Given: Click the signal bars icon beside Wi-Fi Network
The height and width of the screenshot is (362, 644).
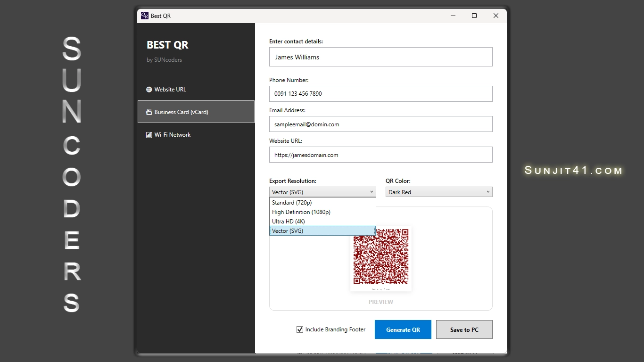Looking at the screenshot, I should [x=149, y=135].
